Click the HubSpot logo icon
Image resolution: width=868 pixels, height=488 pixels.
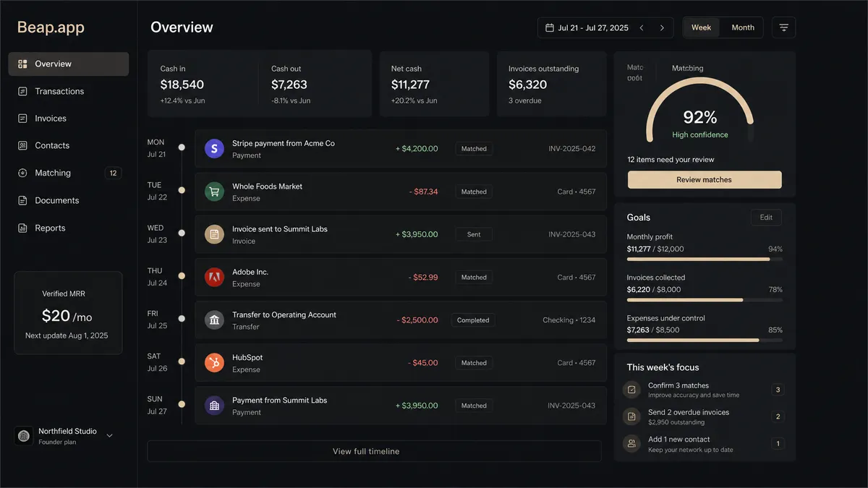pyautogui.click(x=214, y=363)
